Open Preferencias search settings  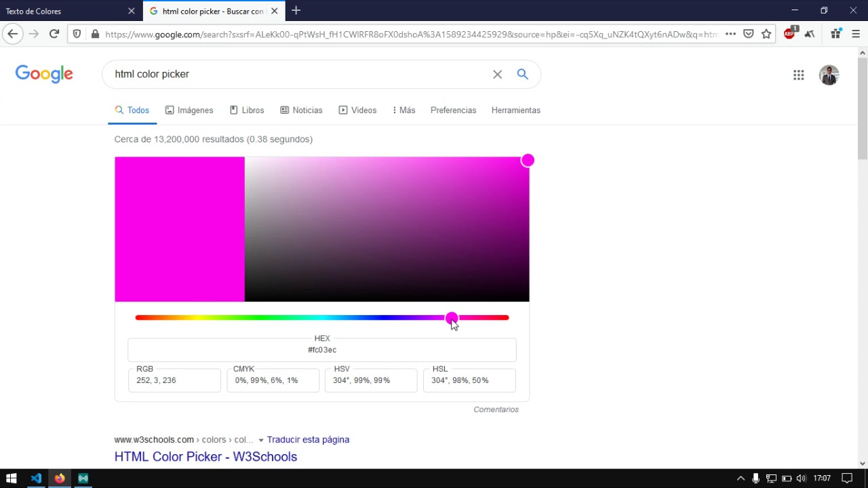(453, 110)
